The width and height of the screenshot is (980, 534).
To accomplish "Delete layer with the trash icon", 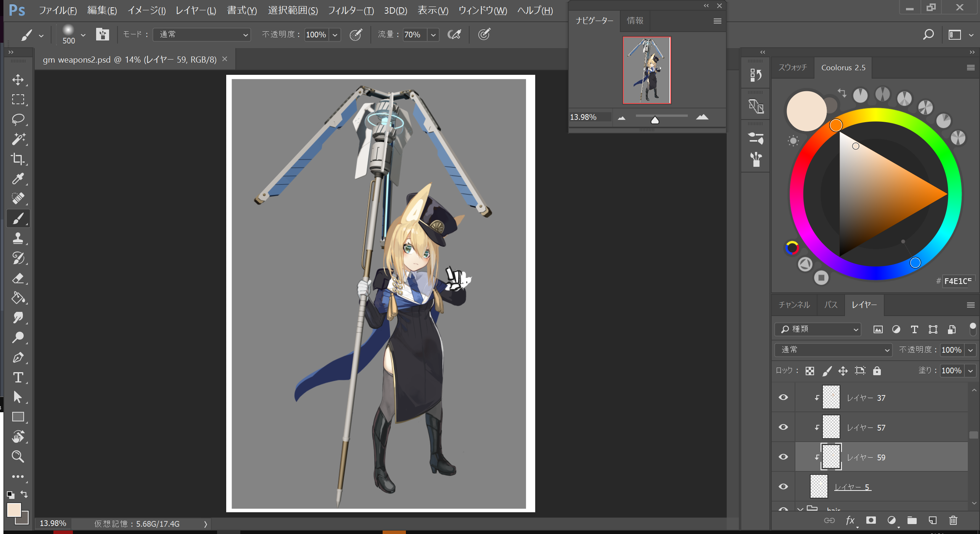I will [953, 520].
